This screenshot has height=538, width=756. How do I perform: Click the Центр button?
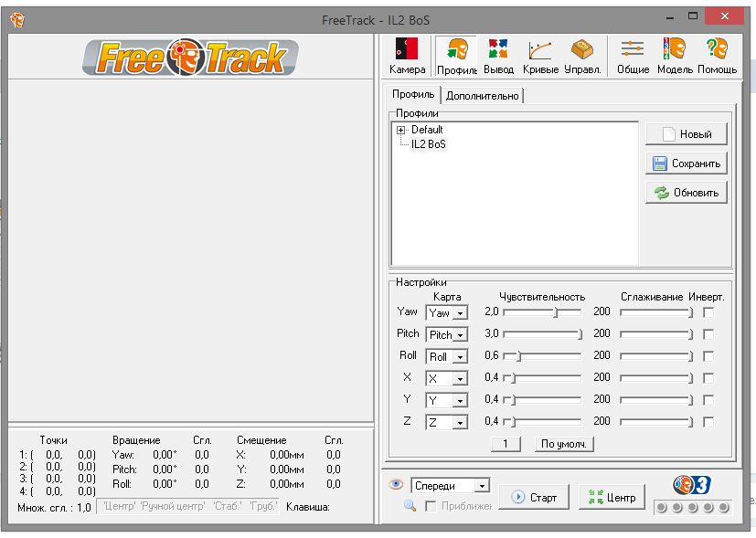click(612, 497)
